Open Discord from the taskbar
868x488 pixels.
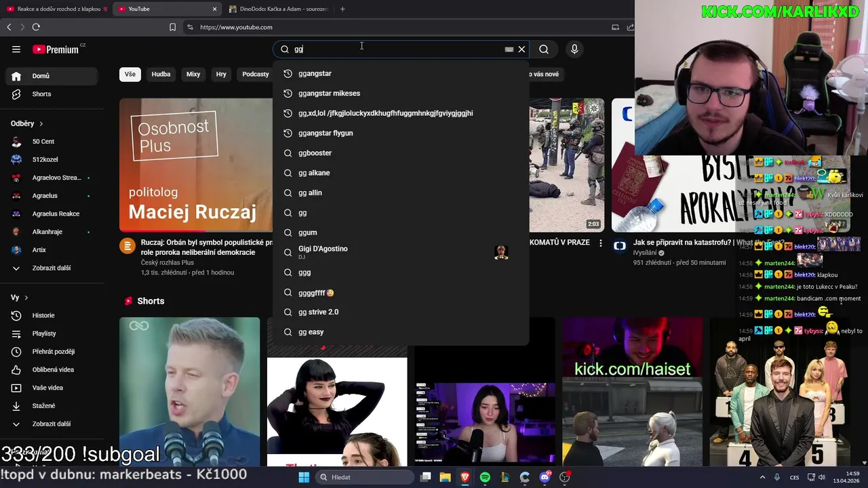545,477
